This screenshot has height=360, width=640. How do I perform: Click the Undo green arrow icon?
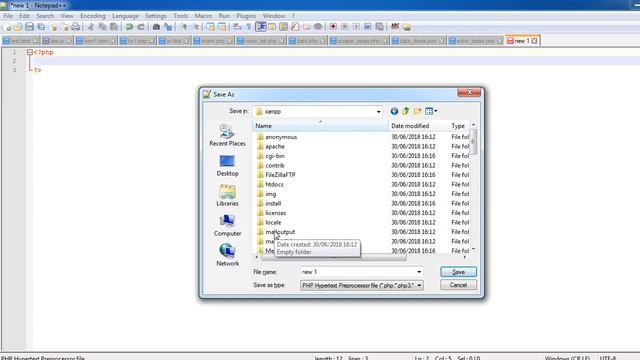(129, 27)
